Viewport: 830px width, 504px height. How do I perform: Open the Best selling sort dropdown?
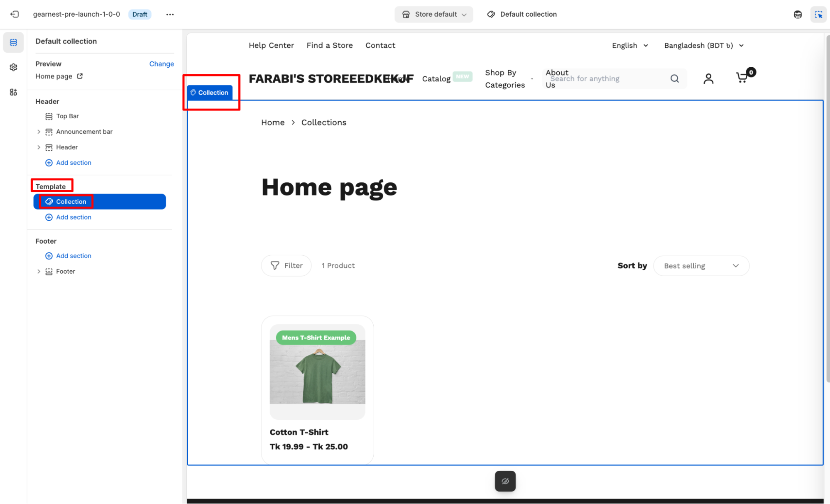(x=701, y=266)
